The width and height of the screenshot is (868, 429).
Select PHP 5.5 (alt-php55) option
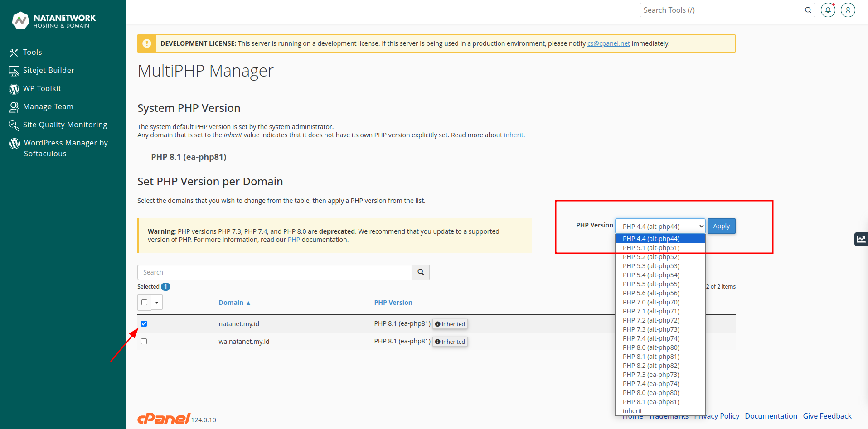point(660,284)
